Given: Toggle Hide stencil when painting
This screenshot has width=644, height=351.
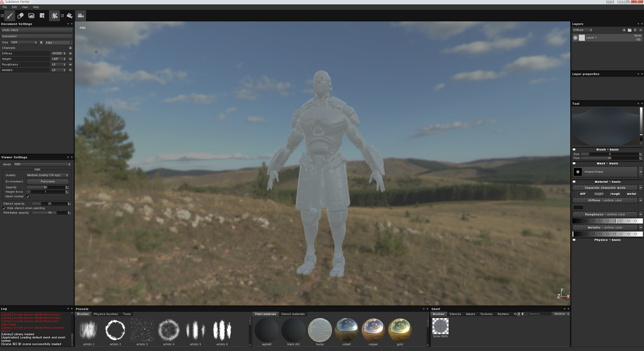Looking at the screenshot, I should tap(4, 208).
